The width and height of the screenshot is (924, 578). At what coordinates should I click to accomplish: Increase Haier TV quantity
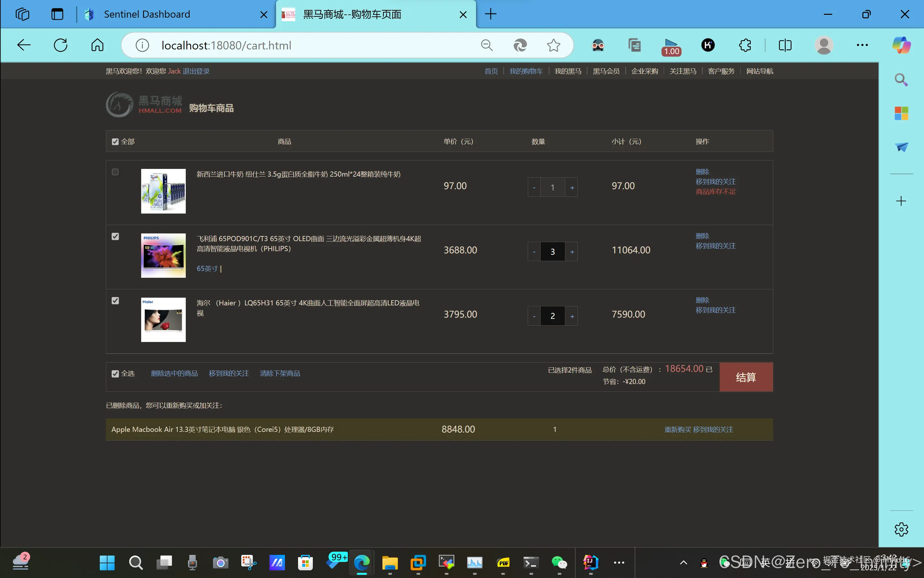(572, 316)
